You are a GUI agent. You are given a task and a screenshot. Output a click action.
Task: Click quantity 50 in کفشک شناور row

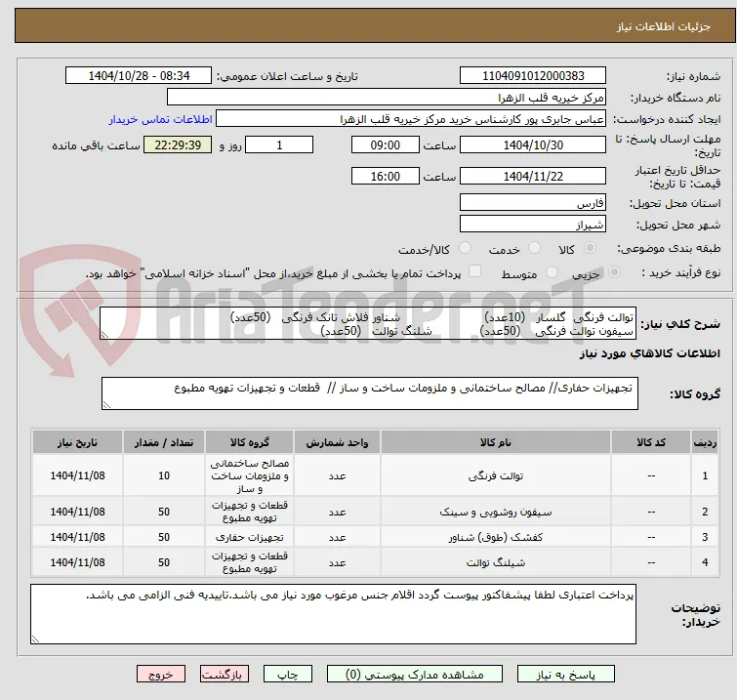[x=164, y=537]
